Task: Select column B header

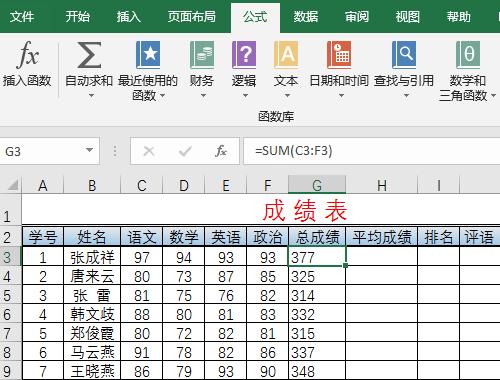Action: coord(92,185)
